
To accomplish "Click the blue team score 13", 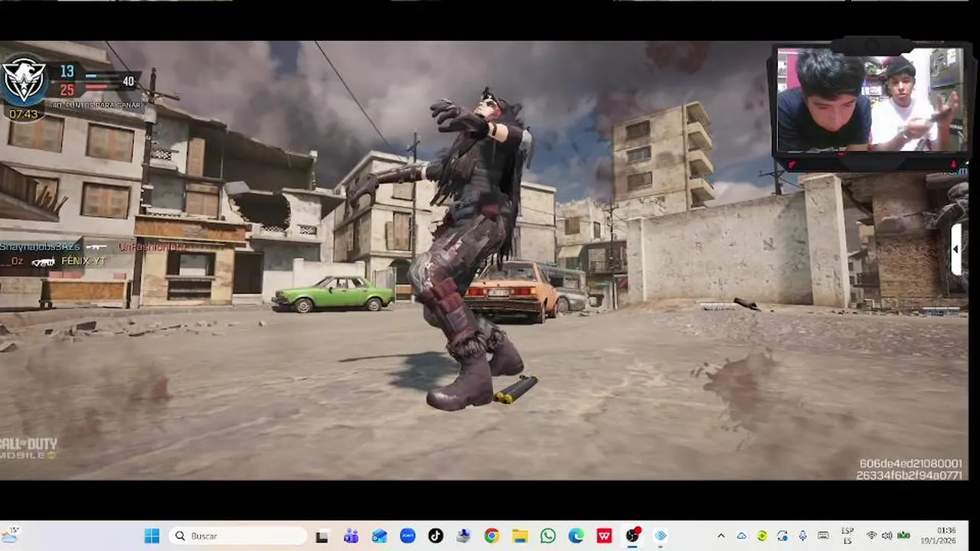I will [67, 72].
